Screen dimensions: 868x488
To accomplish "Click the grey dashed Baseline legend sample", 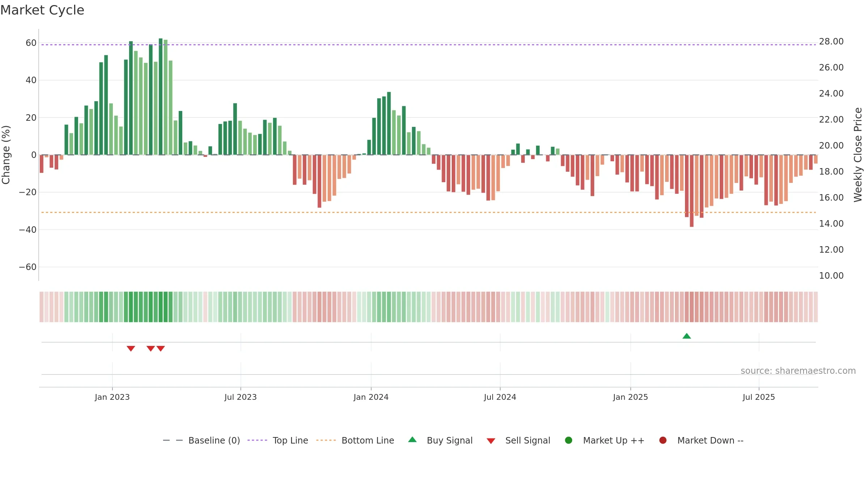I will (173, 440).
